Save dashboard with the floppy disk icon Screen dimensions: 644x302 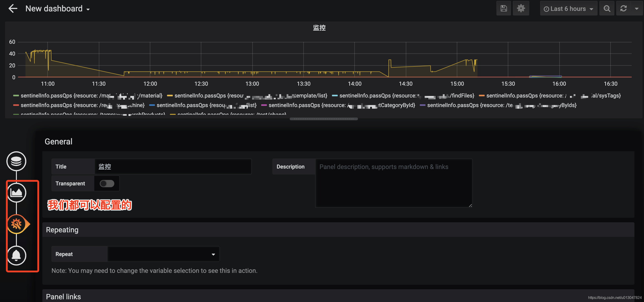[x=503, y=8]
